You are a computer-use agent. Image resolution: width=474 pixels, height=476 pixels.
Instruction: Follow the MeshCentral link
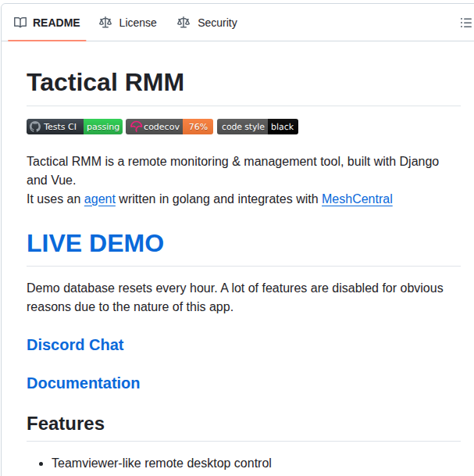point(357,199)
